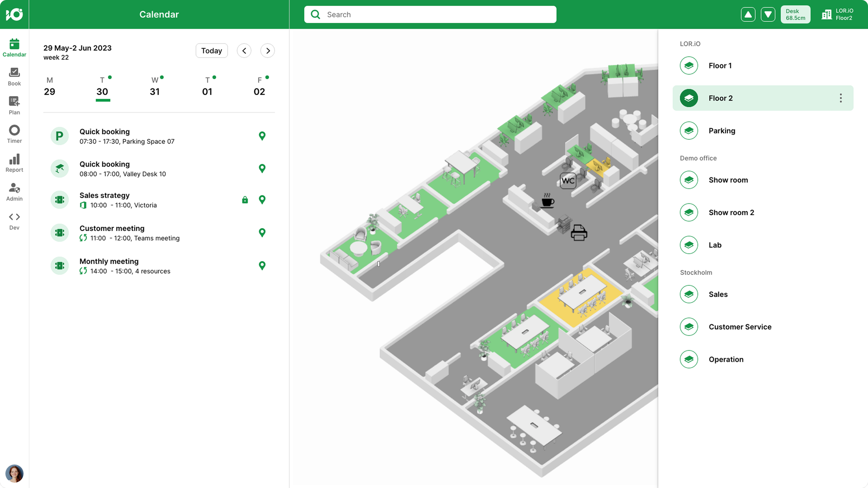Show Sales strategy location pin on map
This screenshot has height=488, width=868.
coord(262,200)
